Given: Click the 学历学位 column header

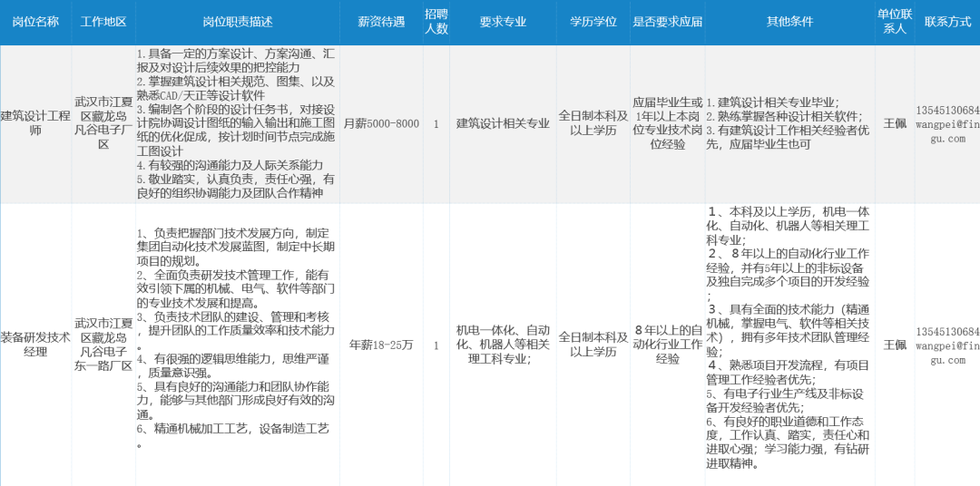Looking at the screenshot, I should pyautogui.click(x=593, y=22).
